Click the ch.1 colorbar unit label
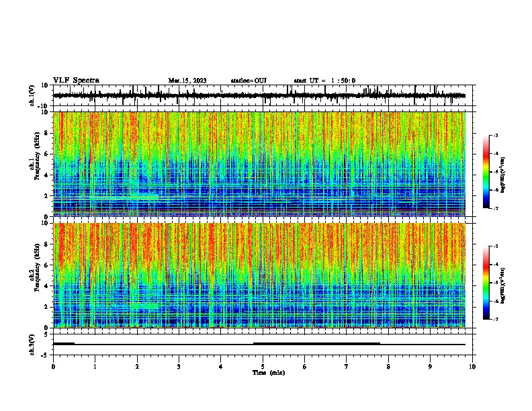Screen dimensions: 532x411 (503, 175)
